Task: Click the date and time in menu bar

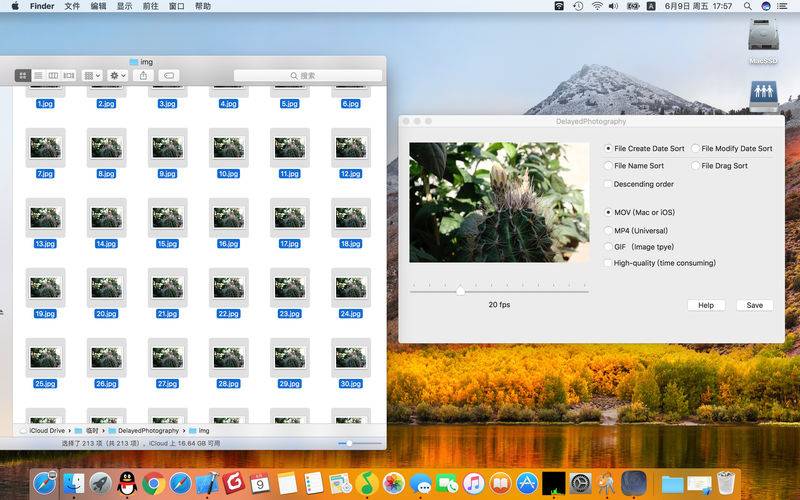Action: [698, 6]
